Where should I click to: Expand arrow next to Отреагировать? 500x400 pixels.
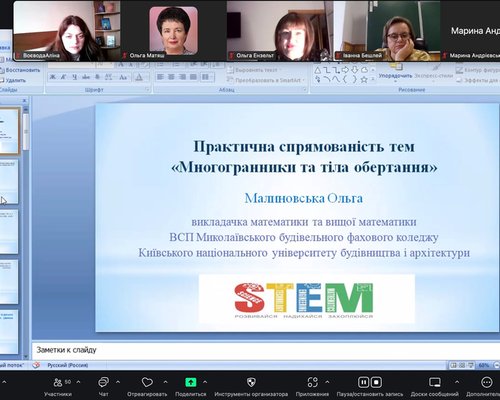click(x=165, y=382)
